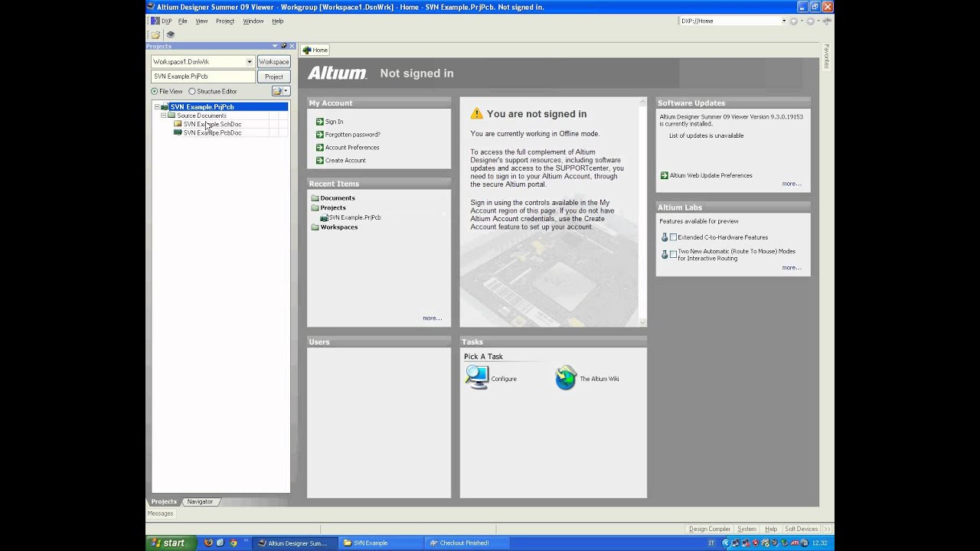The width and height of the screenshot is (980, 551).
Task: Open the Soft Devices status bar button
Action: [802, 529]
